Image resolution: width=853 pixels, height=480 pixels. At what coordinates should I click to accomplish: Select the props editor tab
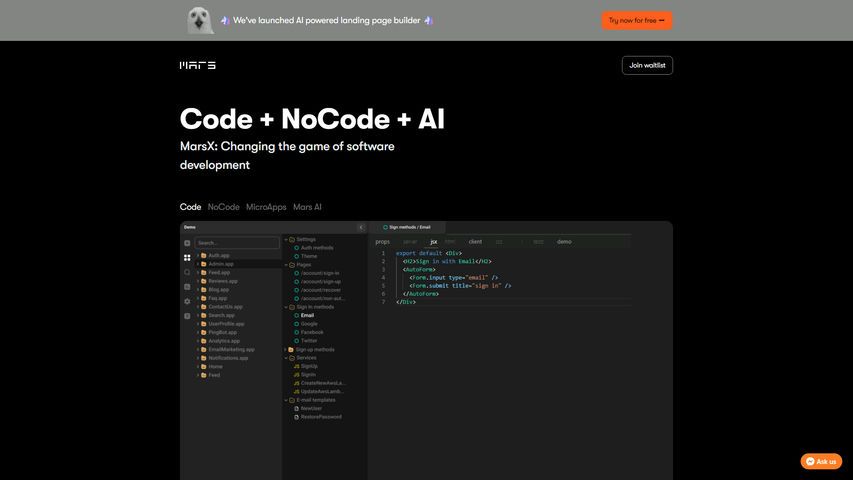(382, 242)
